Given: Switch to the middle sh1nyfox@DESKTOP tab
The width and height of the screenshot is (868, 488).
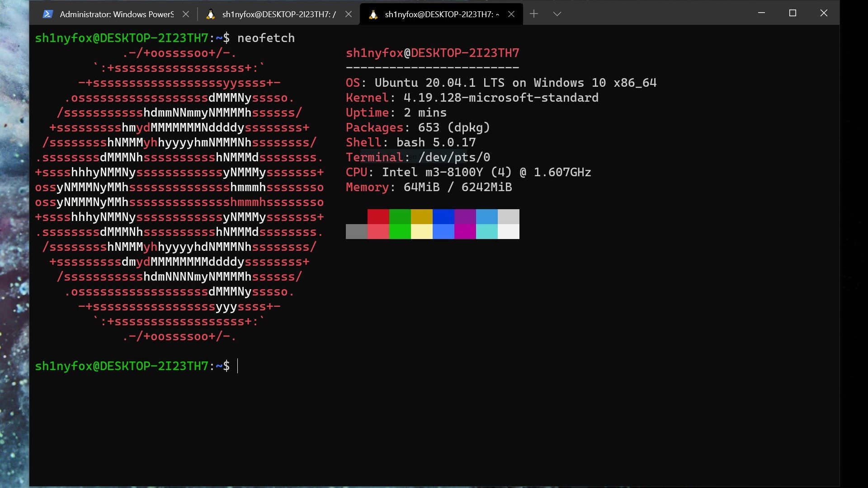Looking at the screenshot, I should coord(278,14).
